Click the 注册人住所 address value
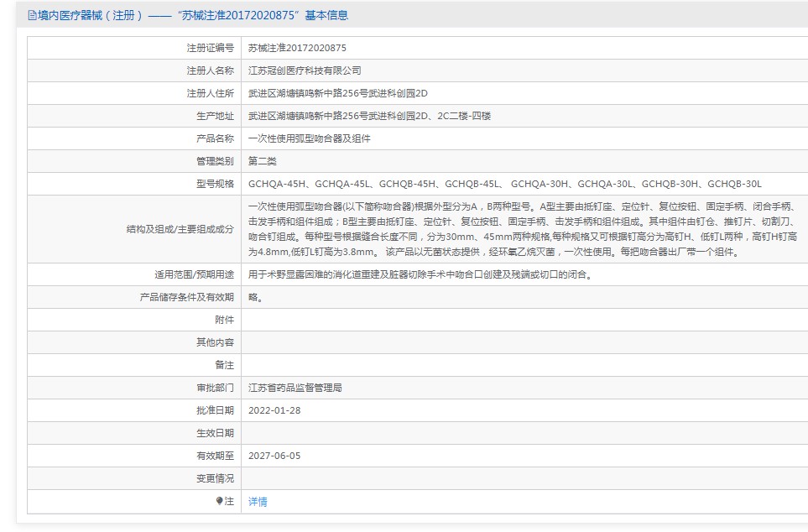This screenshot has width=808, height=532. point(343,94)
